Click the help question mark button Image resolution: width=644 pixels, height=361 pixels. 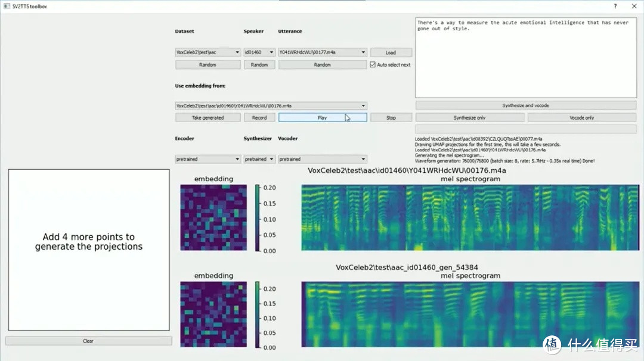tap(615, 6)
